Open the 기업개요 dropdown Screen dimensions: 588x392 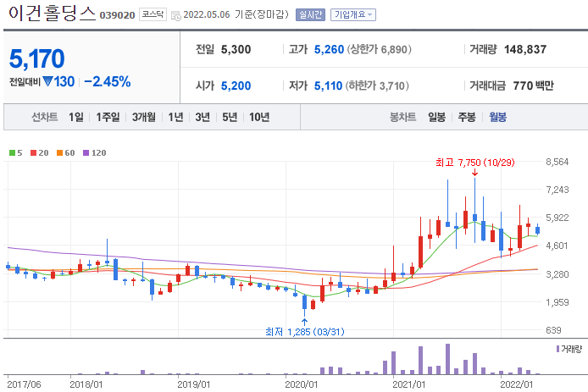click(x=352, y=14)
